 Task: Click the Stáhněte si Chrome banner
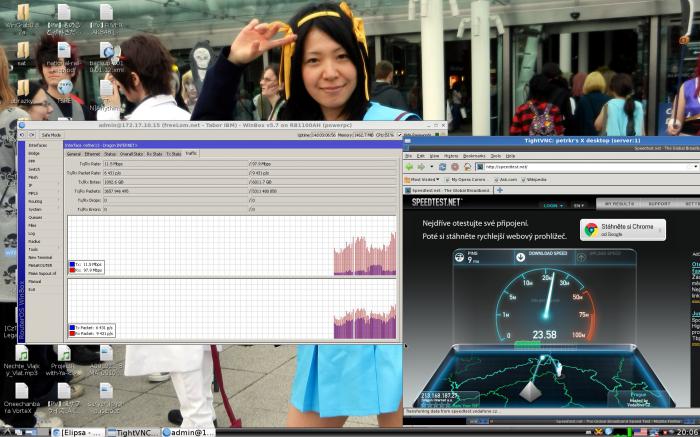(x=623, y=230)
